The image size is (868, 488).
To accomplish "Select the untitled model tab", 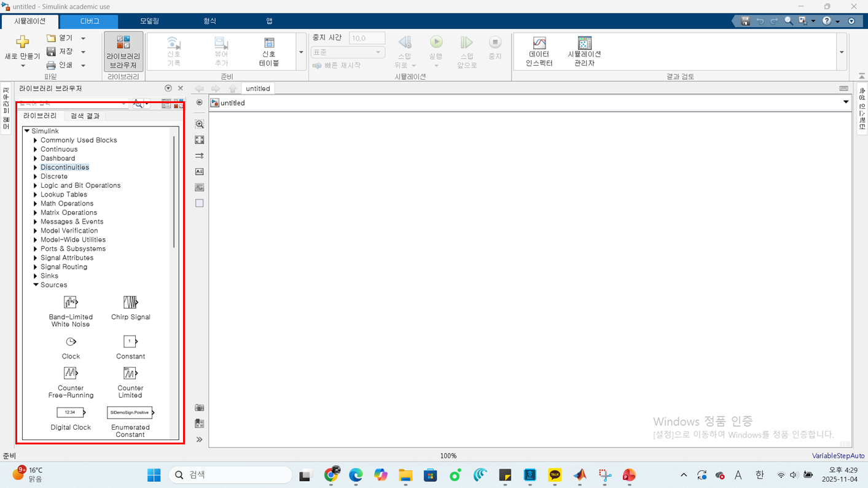I will click(x=258, y=88).
